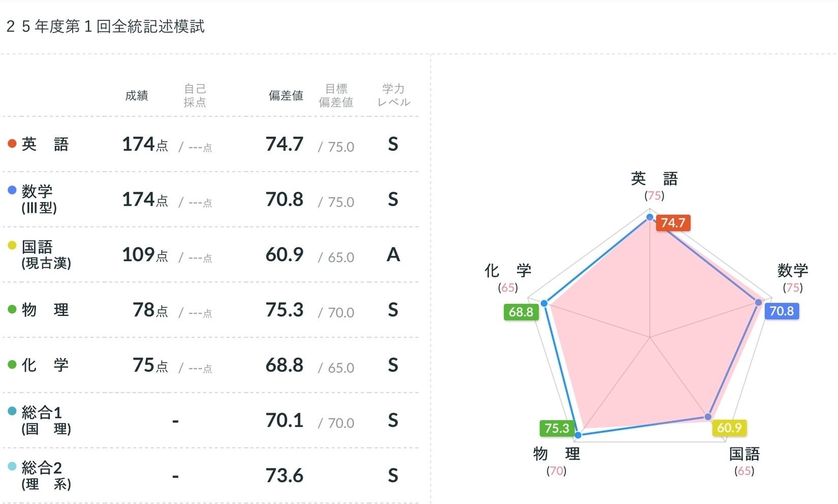838x504 pixels.
Task: Click the orange 74.7 badge on radar chart
Action: coord(673,223)
